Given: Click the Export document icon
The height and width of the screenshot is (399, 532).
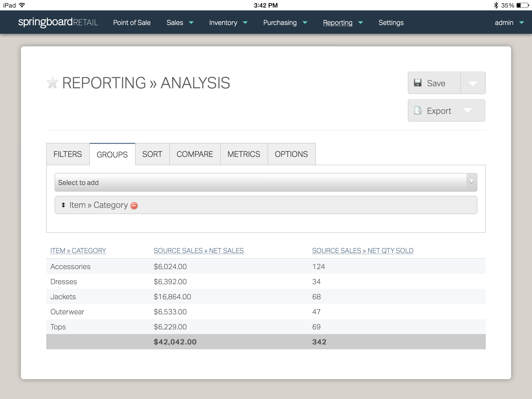Looking at the screenshot, I should [x=418, y=110].
